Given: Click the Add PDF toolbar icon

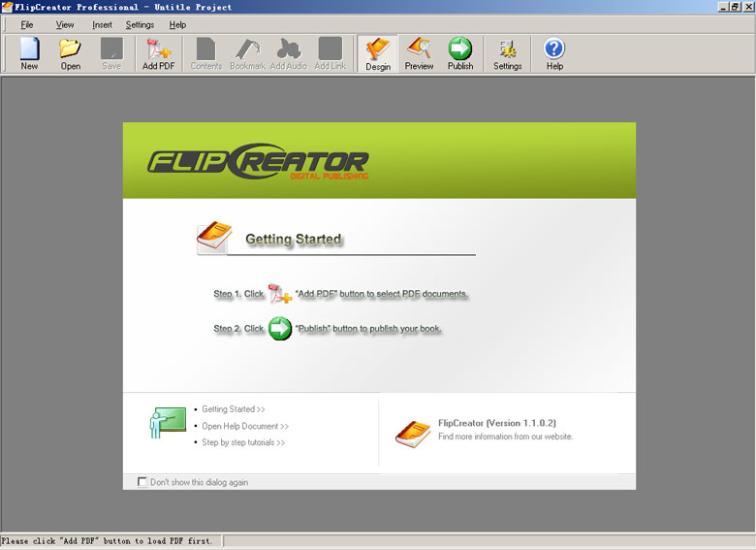Looking at the screenshot, I should click(158, 52).
